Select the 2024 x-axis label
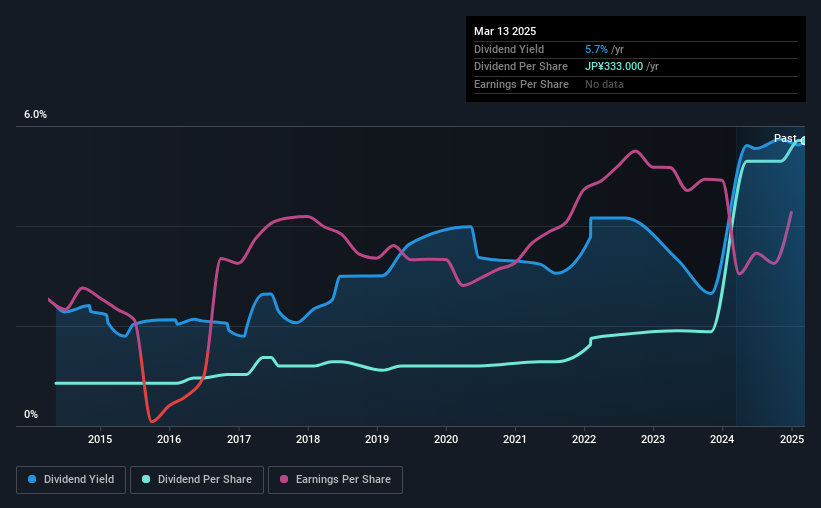Screen dimensions: 821x508 pos(722,439)
